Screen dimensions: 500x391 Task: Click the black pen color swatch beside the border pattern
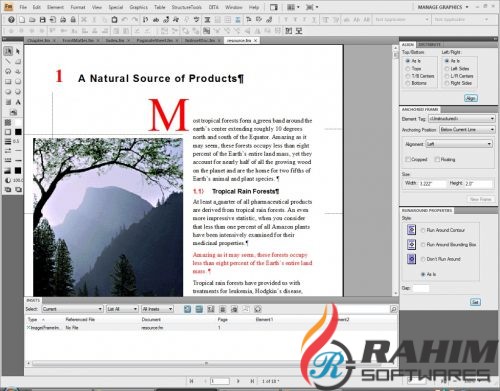click(x=18, y=132)
